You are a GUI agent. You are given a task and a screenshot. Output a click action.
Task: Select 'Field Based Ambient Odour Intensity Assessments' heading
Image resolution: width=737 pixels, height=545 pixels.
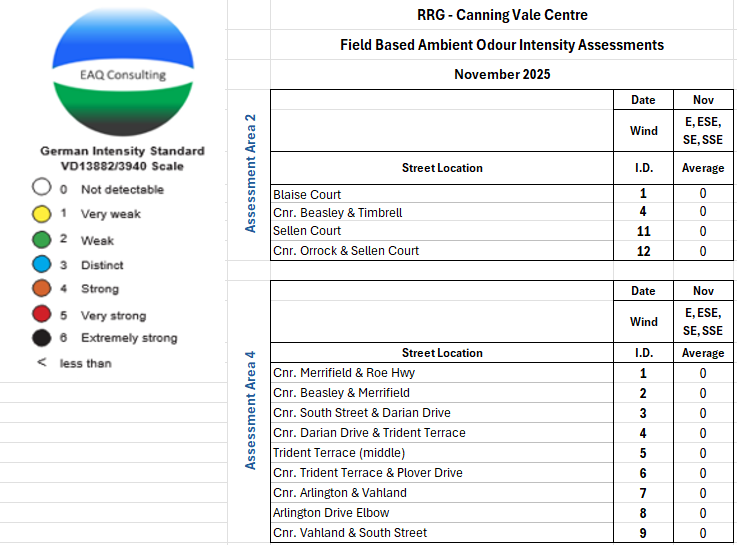click(501, 45)
